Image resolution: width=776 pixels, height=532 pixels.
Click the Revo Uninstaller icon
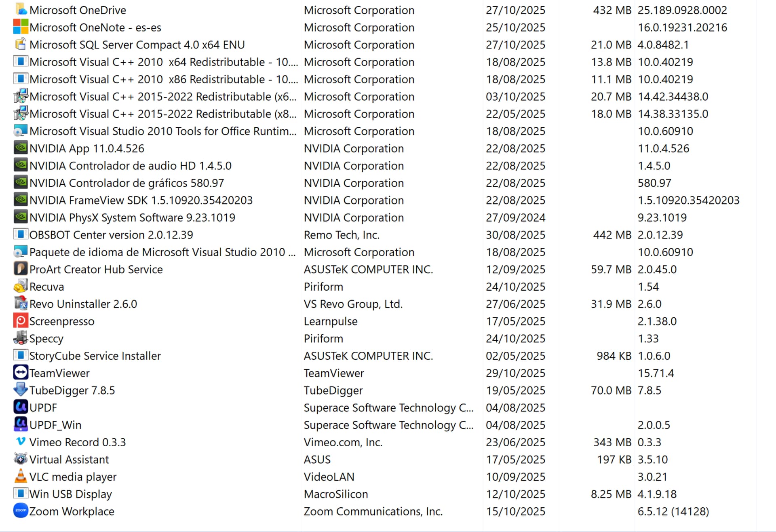[21, 303]
